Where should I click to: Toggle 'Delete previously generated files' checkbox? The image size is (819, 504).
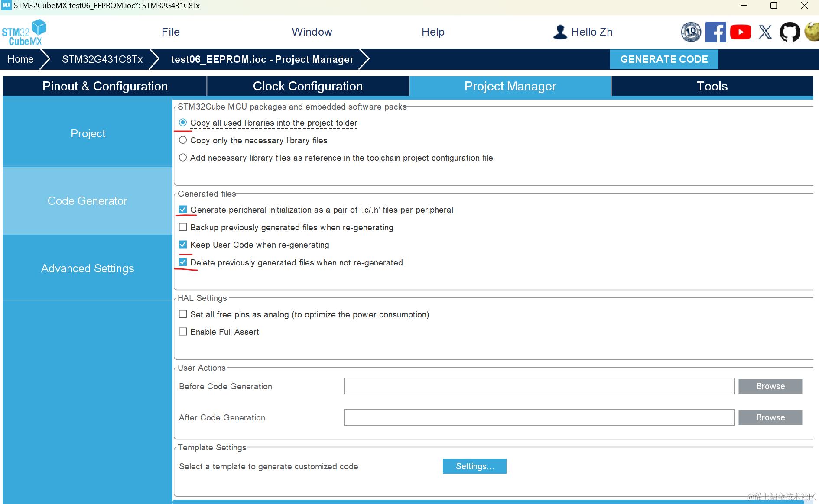click(x=183, y=262)
